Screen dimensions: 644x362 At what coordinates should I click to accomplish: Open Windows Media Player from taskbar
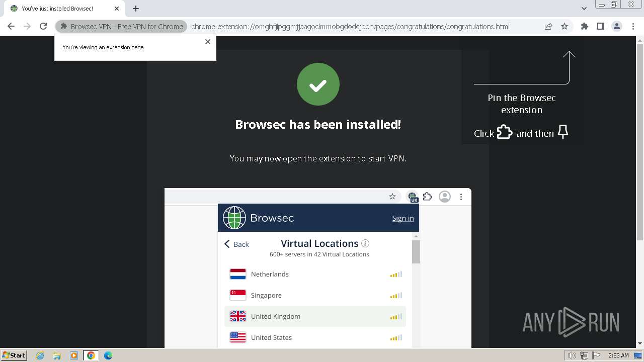74,355
